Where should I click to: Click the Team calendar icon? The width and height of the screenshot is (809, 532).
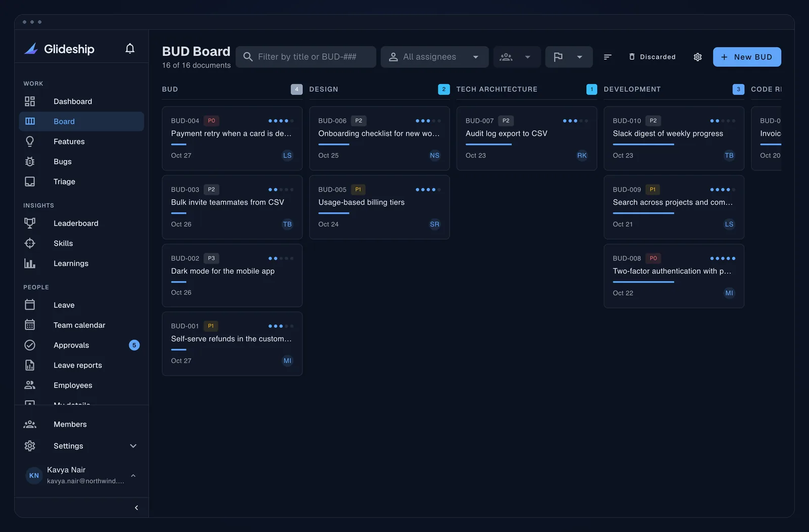[30, 325]
